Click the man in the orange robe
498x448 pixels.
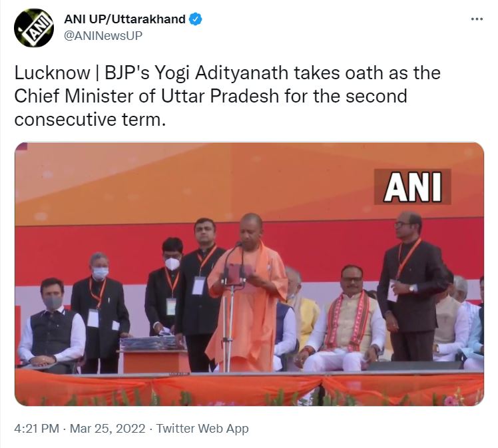coord(248,292)
